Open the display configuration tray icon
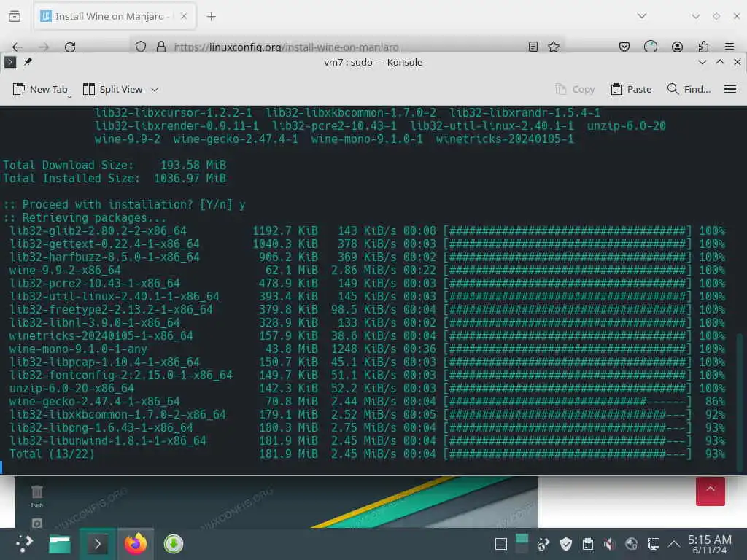 tap(653, 544)
